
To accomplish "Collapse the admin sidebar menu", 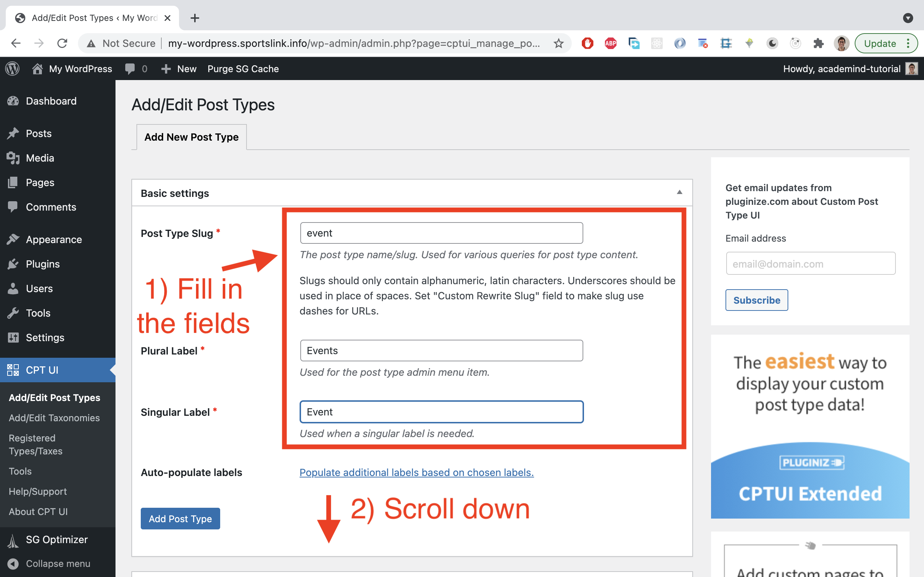I will point(50,564).
